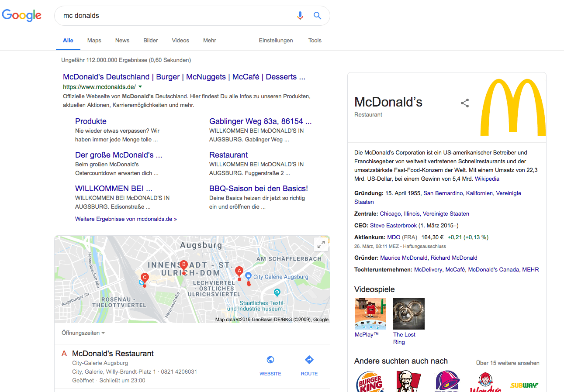This screenshot has height=392, width=564.
Task: Open the globe WEBSITE icon for McDonald's Restaurant
Action: [x=270, y=360]
